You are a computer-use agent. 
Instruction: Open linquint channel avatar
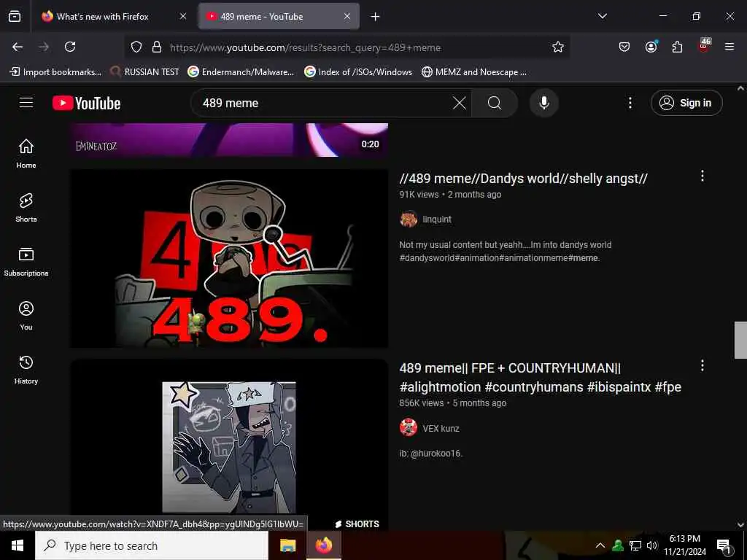click(x=409, y=219)
